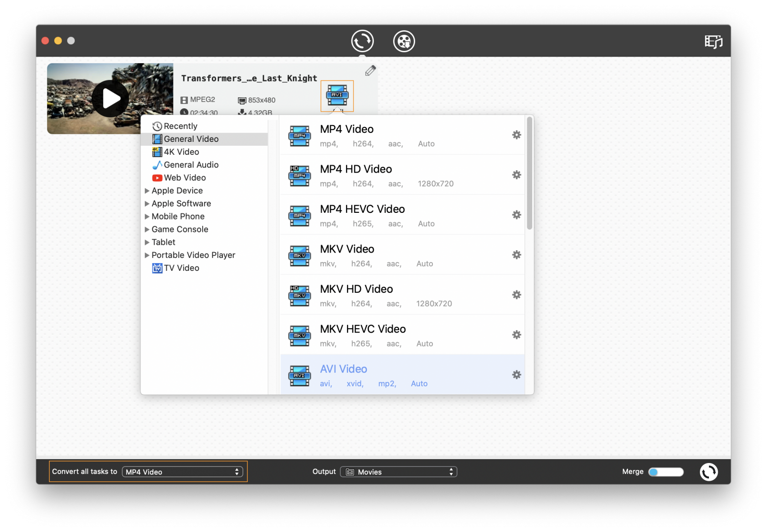The height and width of the screenshot is (532, 767).
Task: Expand the Apple Software category
Action: click(x=147, y=204)
